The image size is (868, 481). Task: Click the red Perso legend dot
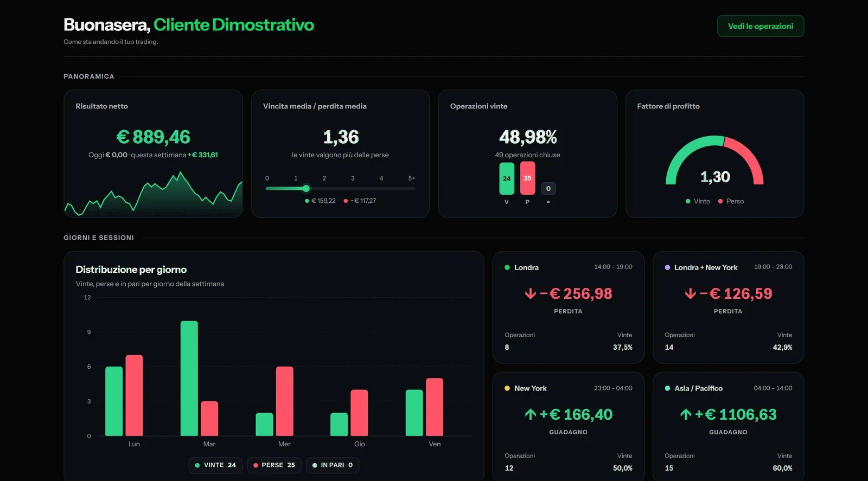point(720,201)
